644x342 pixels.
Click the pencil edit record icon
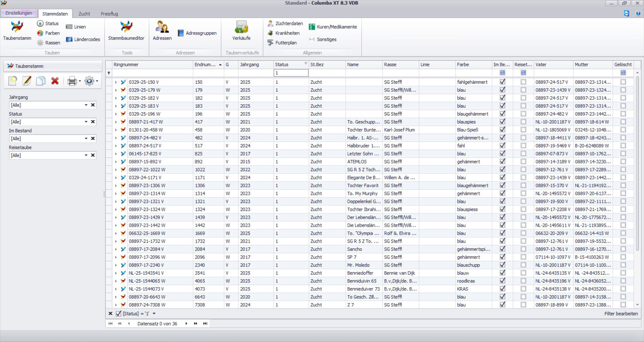pyautogui.click(x=27, y=81)
